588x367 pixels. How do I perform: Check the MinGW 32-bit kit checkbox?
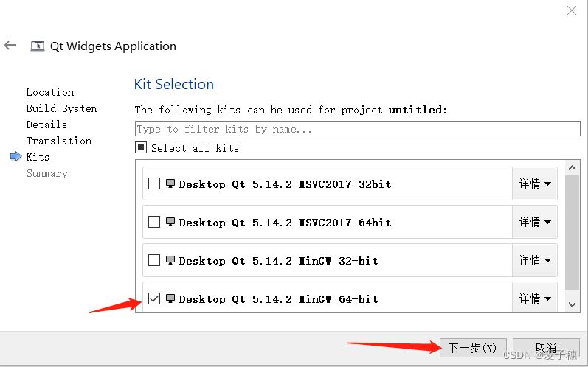coord(154,260)
